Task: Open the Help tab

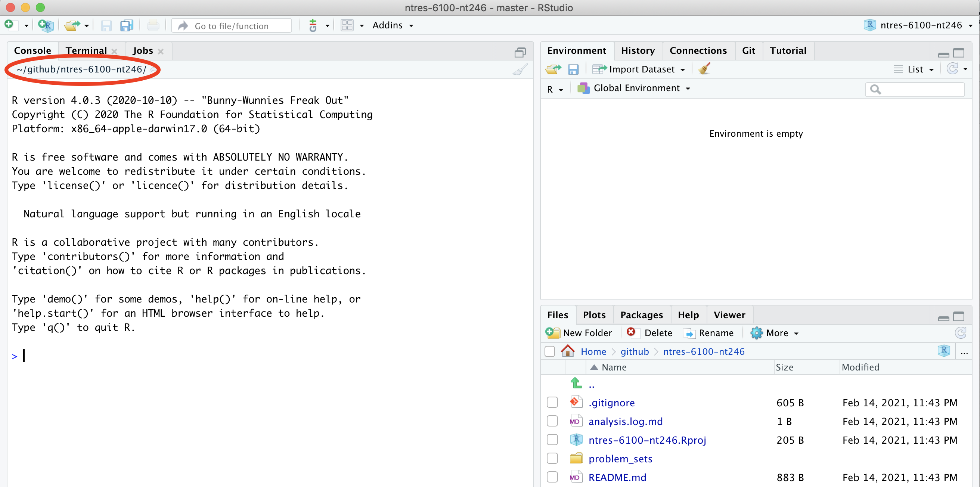Action: click(x=688, y=315)
